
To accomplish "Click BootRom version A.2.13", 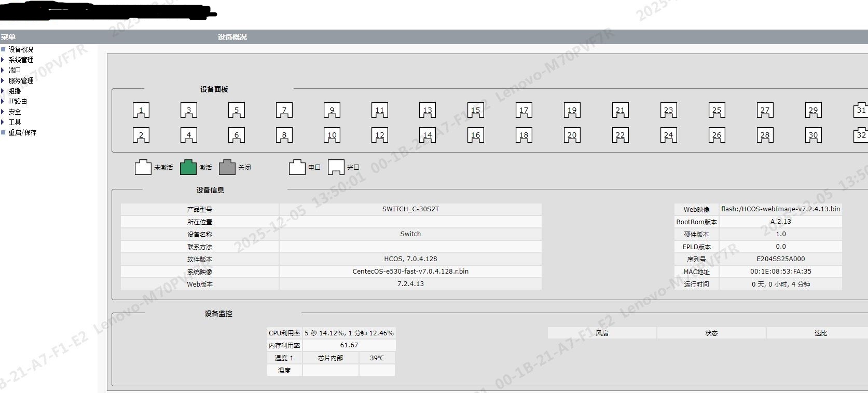I will coord(780,222).
